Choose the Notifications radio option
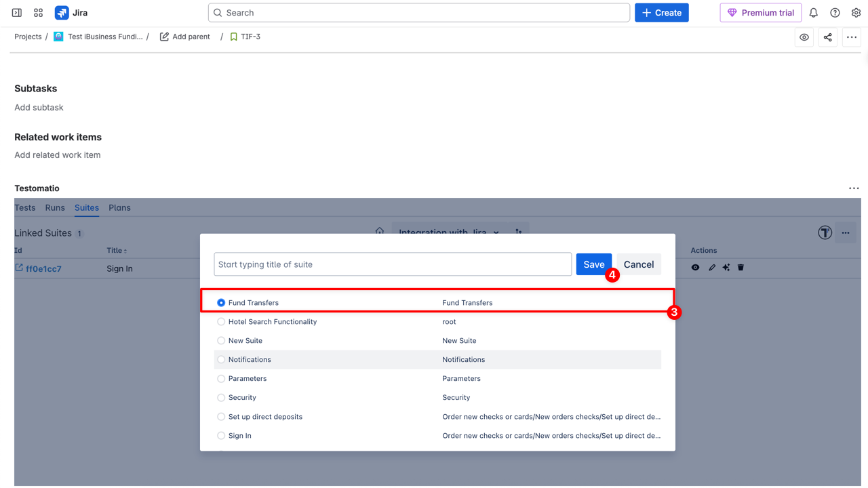 (x=221, y=360)
